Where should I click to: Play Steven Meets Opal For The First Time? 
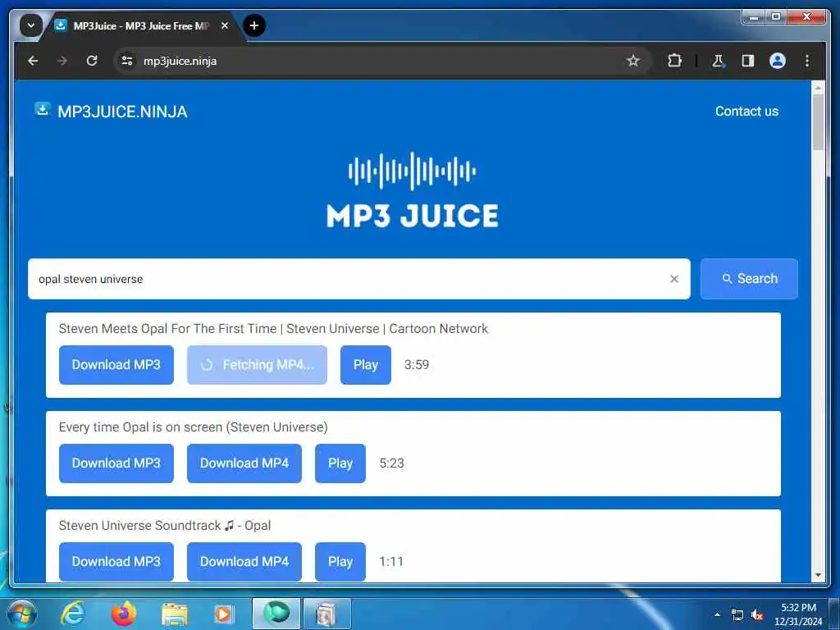coord(366,365)
